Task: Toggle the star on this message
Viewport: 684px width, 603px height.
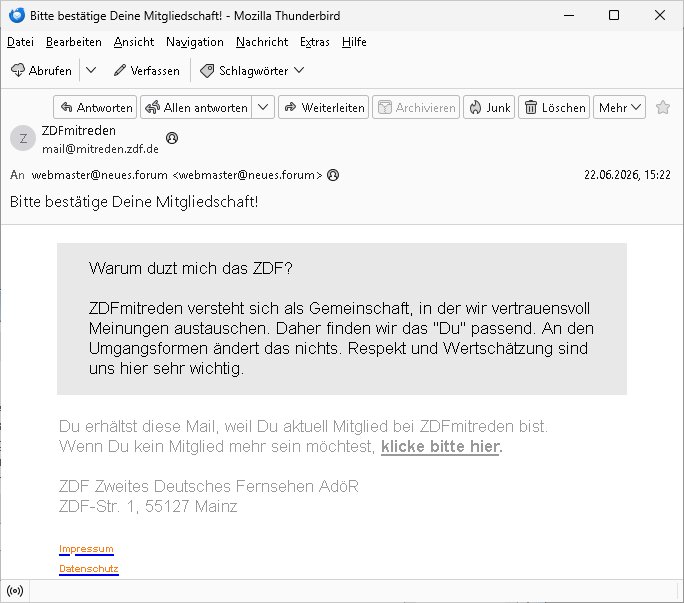Action: pyautogui.click(x=663, y=107)
